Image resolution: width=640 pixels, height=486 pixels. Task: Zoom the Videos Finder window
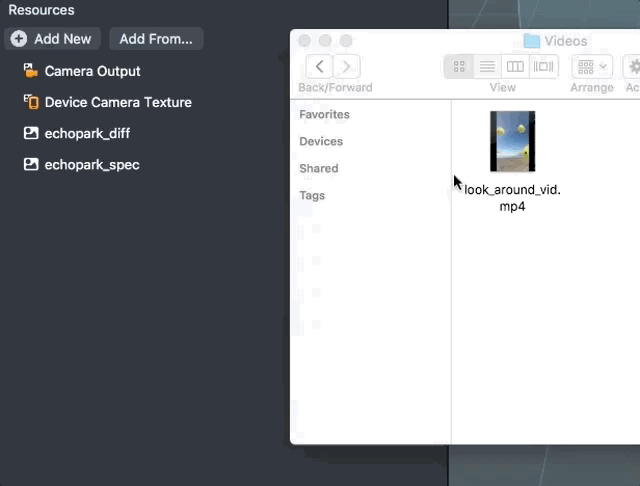click(346, 40)
